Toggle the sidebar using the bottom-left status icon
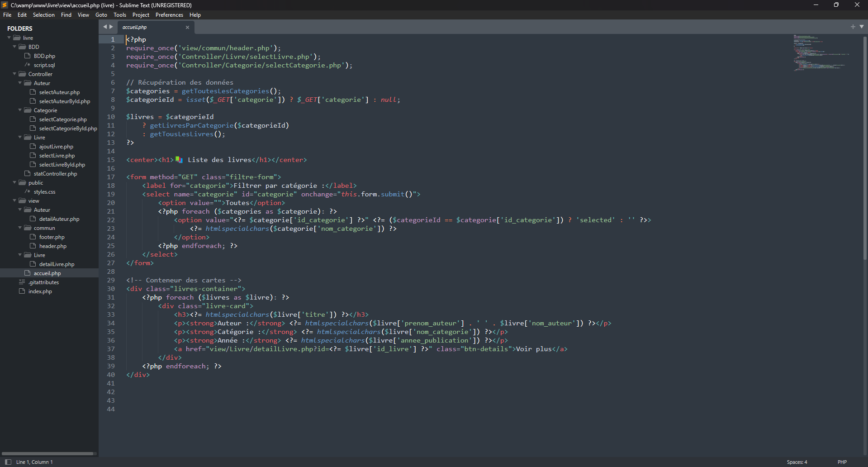 coord(8,462)
